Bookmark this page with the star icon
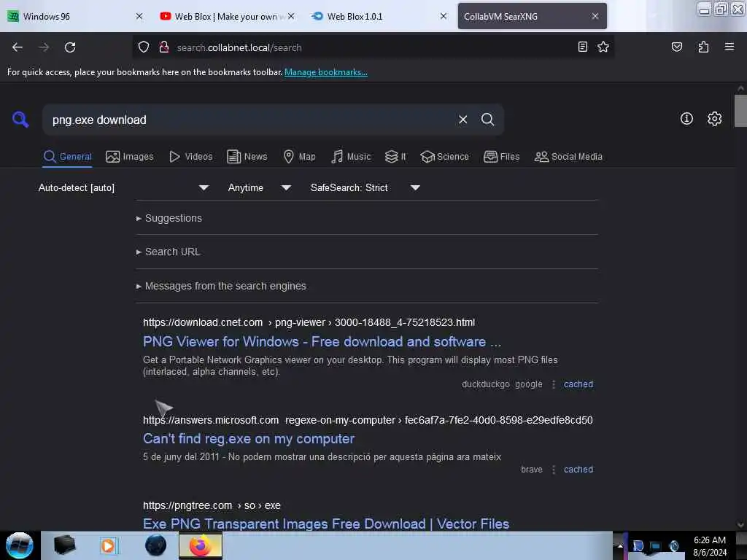Viewport: 747px width, 560px height. point(603,47)
